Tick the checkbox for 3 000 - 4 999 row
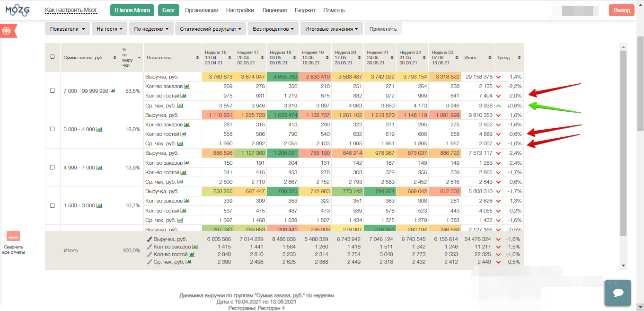The height and width of the screenshot is (311, 644). tap(53, 129)
